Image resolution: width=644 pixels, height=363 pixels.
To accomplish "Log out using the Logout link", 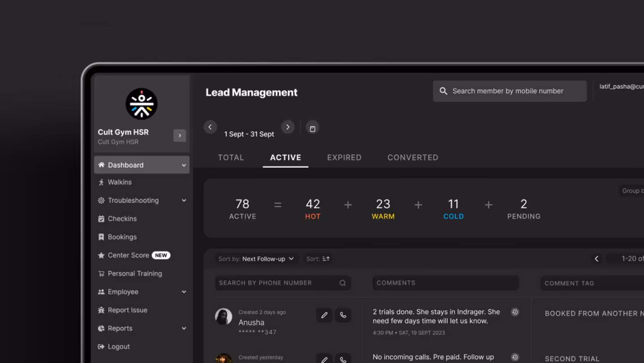I will coord(119,346).
